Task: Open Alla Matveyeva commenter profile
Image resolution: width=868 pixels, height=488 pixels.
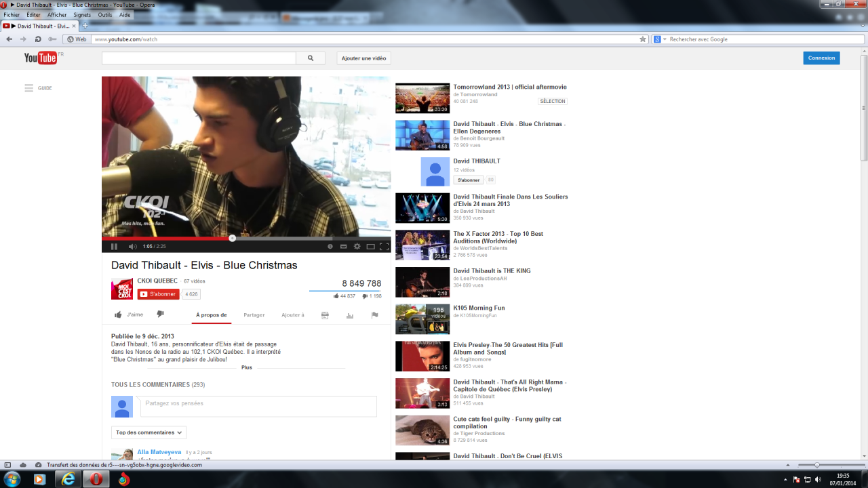Action: tap(159, 452)
